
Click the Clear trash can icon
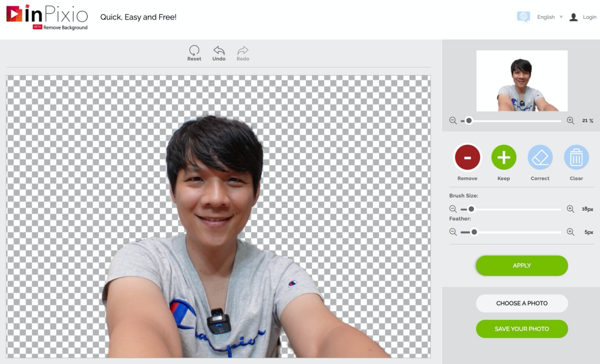576,158
